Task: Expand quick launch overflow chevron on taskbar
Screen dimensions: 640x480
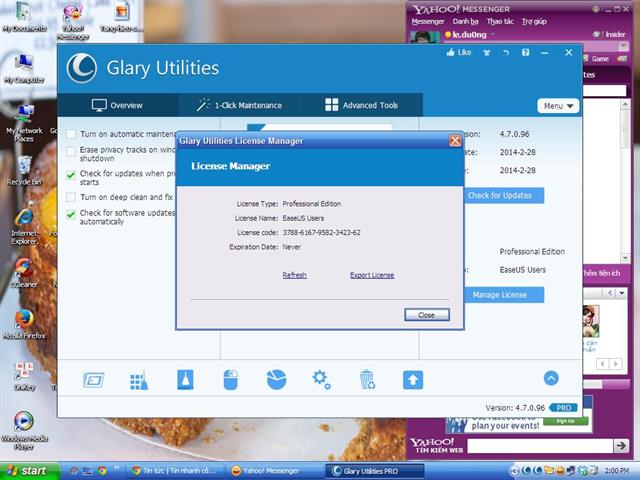Action: pos(116,468)
